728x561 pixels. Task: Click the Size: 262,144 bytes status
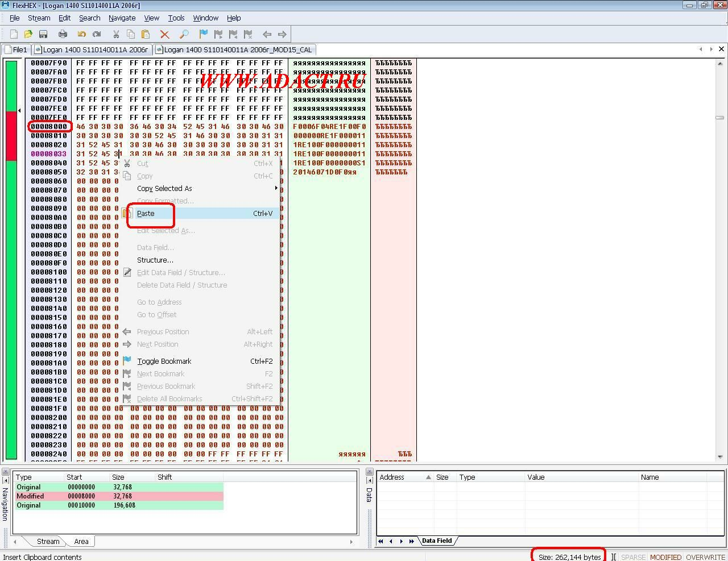click(569, 557)
